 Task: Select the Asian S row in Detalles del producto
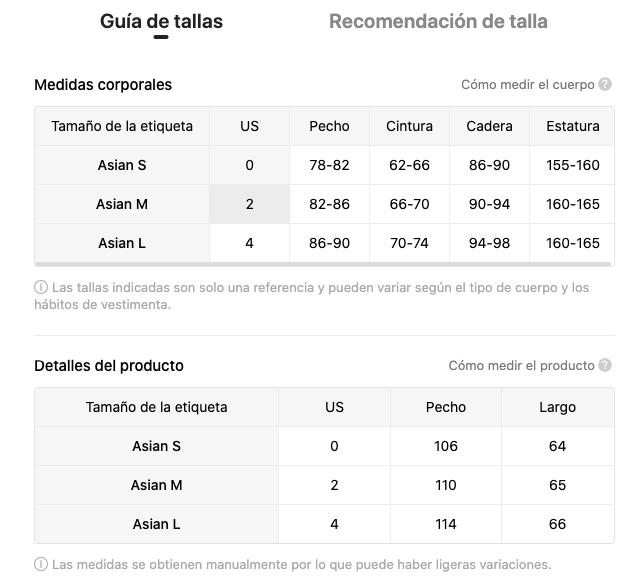(x=156, y=446)
